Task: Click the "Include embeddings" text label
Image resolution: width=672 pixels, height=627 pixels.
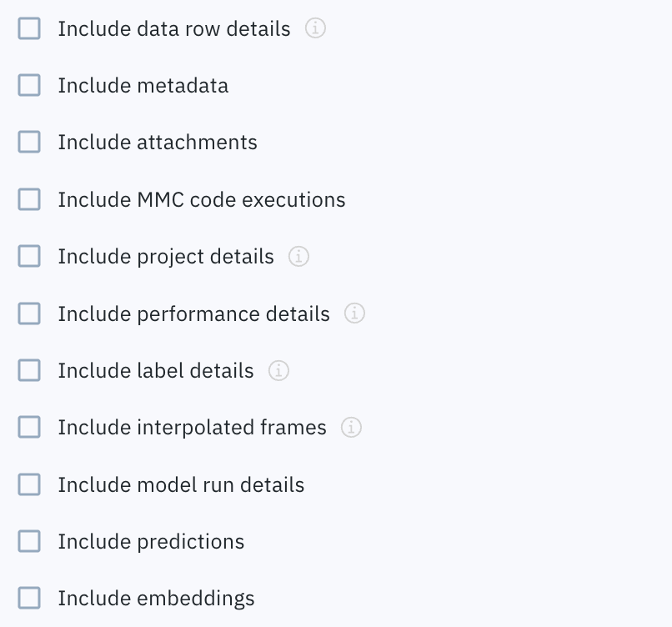Action: click(156, 598)
